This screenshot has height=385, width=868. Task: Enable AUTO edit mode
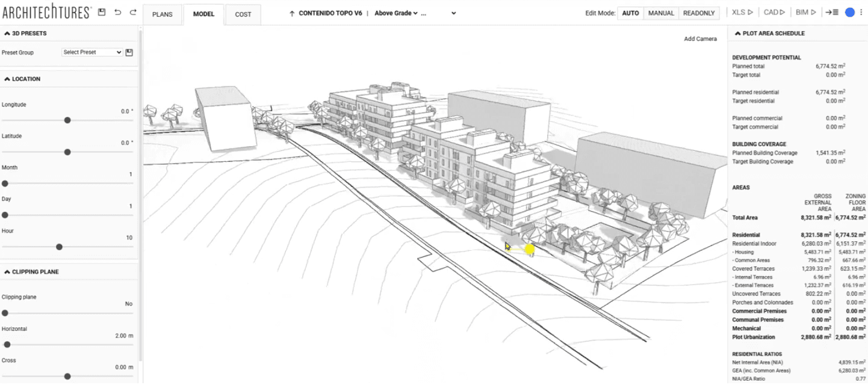630,12
